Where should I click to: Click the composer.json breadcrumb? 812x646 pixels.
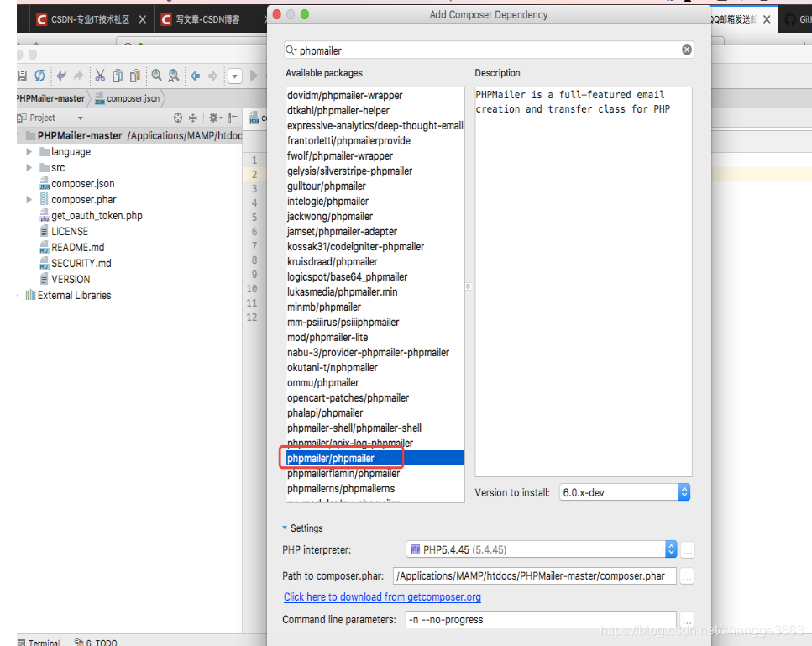coord(128,98)
